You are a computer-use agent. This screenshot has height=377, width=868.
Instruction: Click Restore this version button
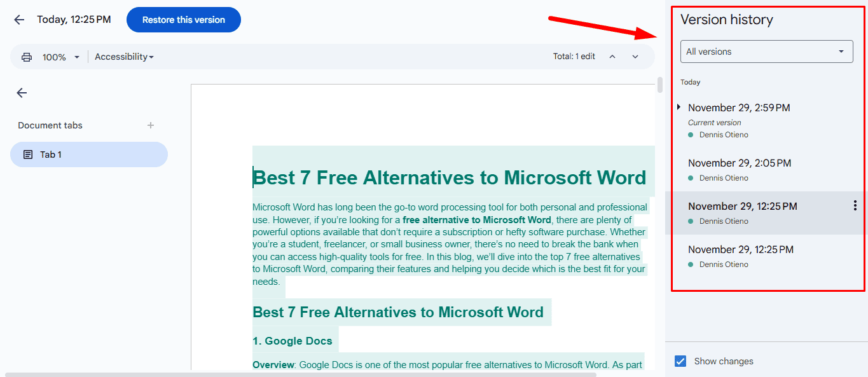pos(184,20)
